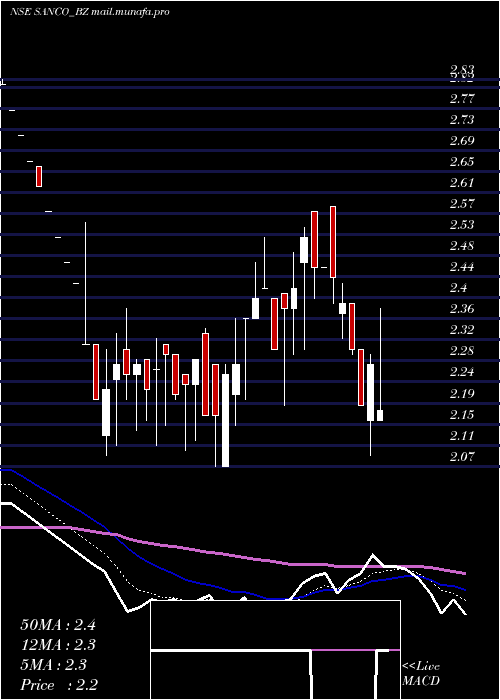Viewport: 500px width, 700px height.
Task: Click the long white candle extending to 2.07
Action: 225,420
